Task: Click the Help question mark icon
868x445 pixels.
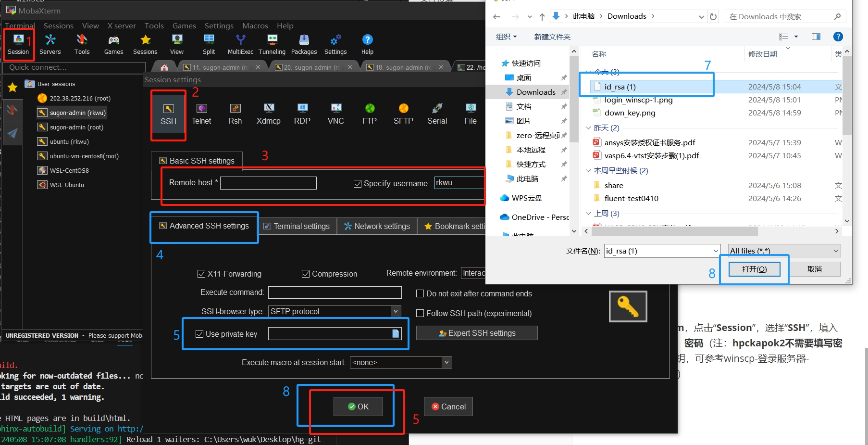Action: (x=367, y=44)
